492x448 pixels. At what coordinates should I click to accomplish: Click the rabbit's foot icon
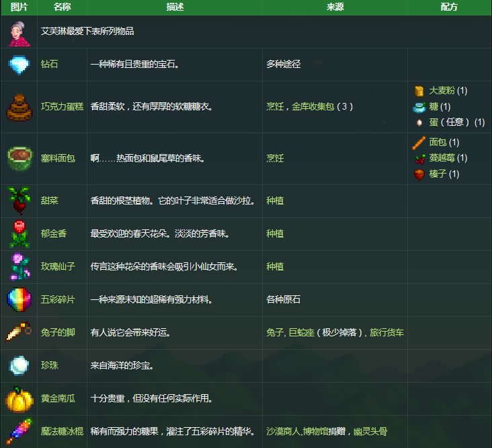19,332
